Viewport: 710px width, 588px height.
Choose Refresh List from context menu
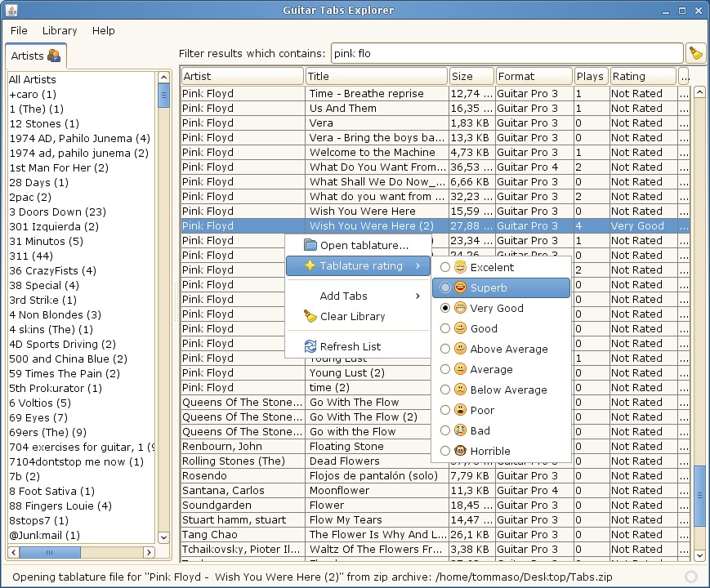point(358,347)
